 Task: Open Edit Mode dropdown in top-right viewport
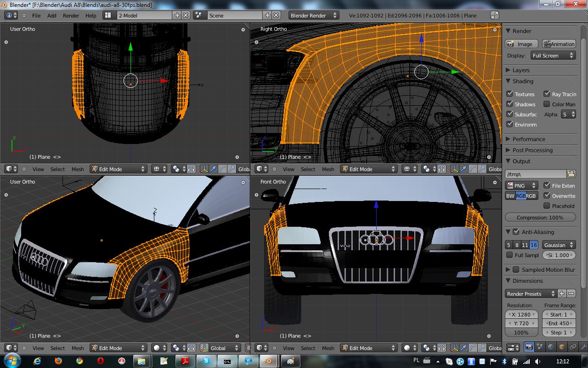tap(369, 169)
